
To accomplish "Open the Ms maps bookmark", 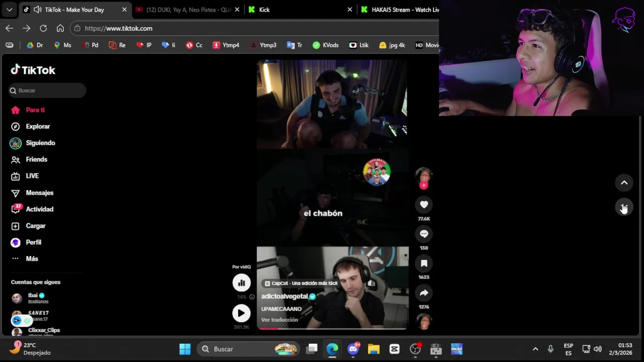I will pyautogui.click(x=63, y=45).
